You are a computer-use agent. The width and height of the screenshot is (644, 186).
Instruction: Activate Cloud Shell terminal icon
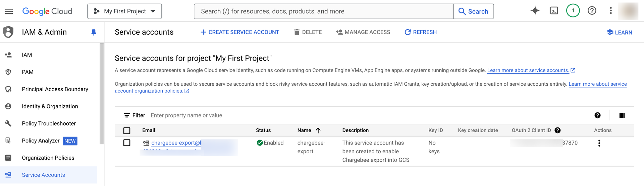click(554, 11)
